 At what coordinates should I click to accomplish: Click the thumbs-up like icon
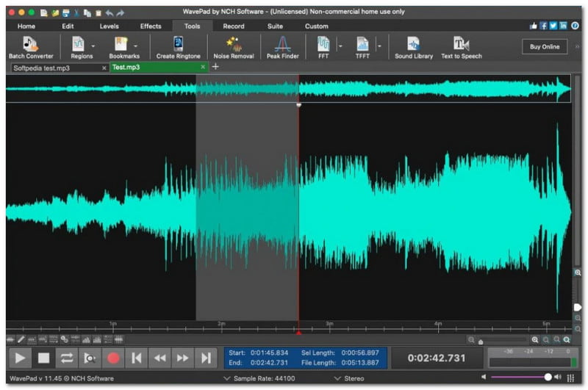(534, 26)
